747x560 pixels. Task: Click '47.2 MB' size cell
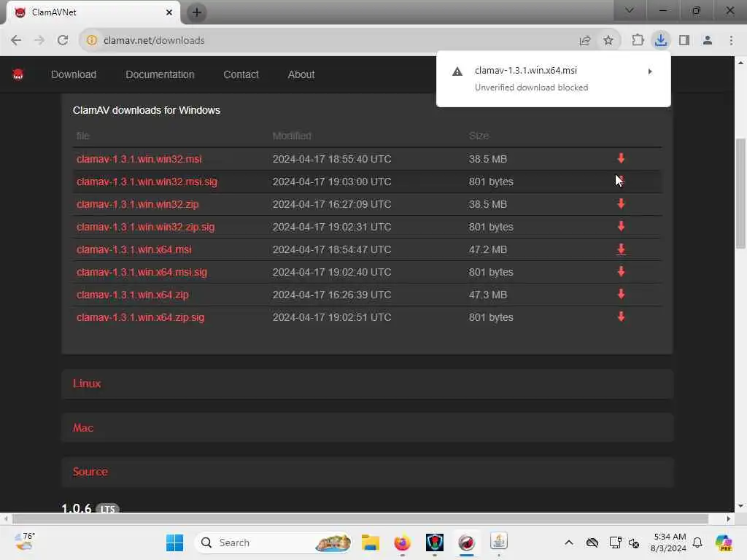coord(488,249)
